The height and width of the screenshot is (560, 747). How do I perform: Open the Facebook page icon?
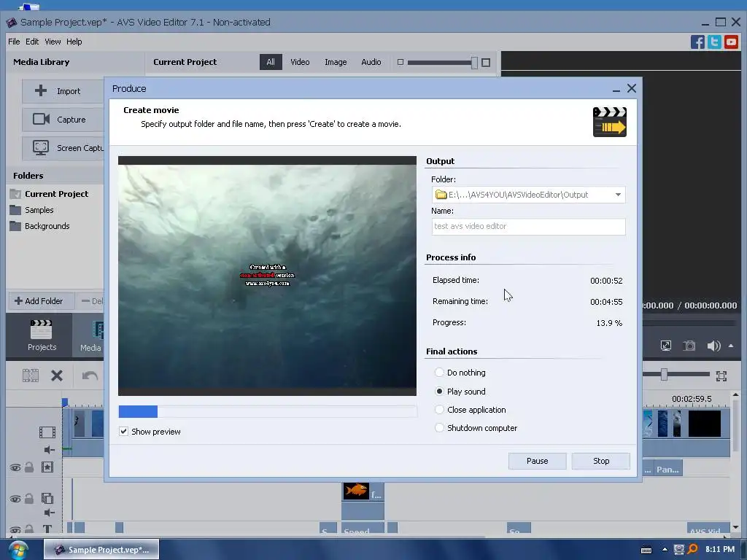[697, 42]
